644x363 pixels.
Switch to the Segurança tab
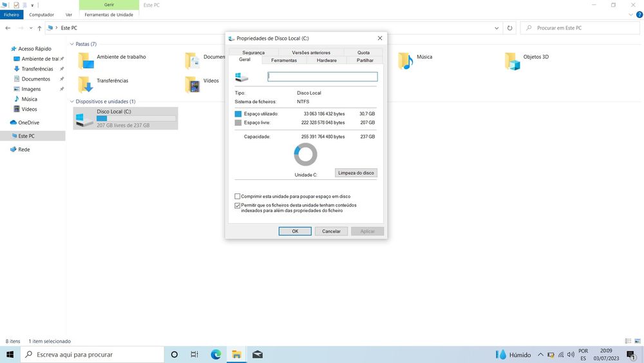coord(253,52)
